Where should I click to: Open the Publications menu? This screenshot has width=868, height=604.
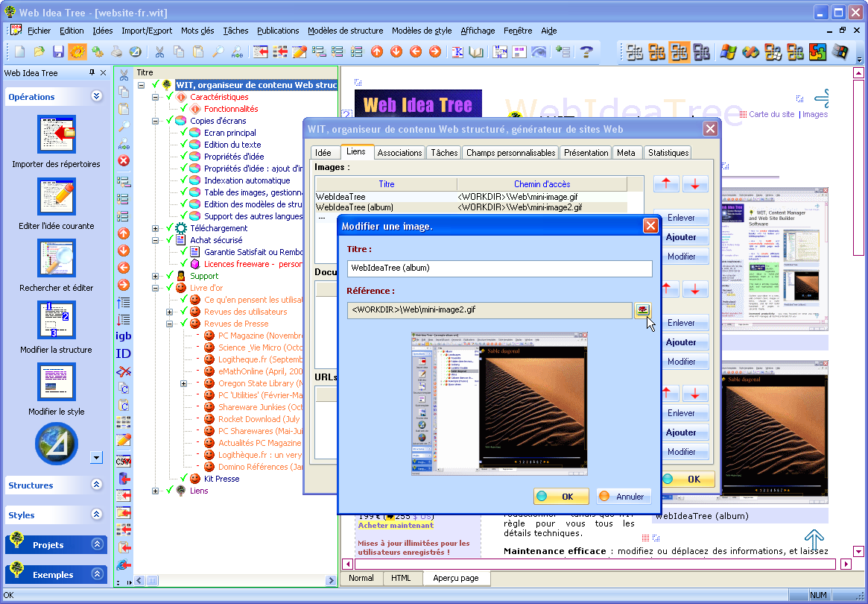tap(278, 31)
